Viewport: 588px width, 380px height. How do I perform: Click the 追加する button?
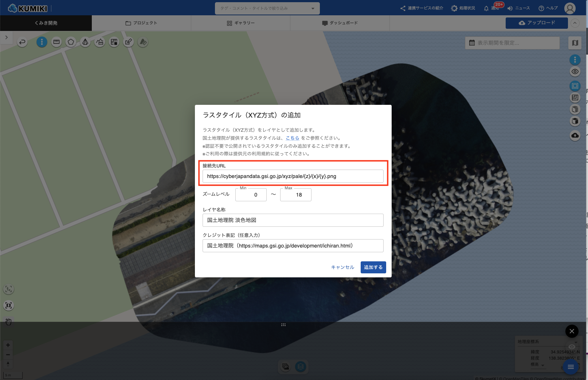373,267
